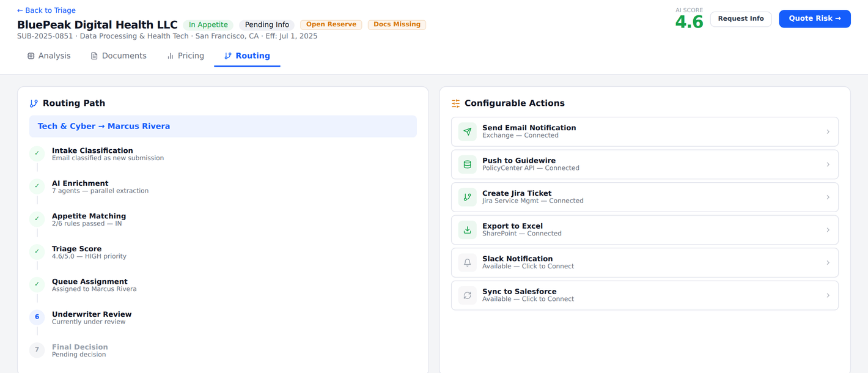Image resolution: width=868 pixels, height=373 pixels.
Task: Click the bell icon for Slack Notification
Action: coord(468,263)
